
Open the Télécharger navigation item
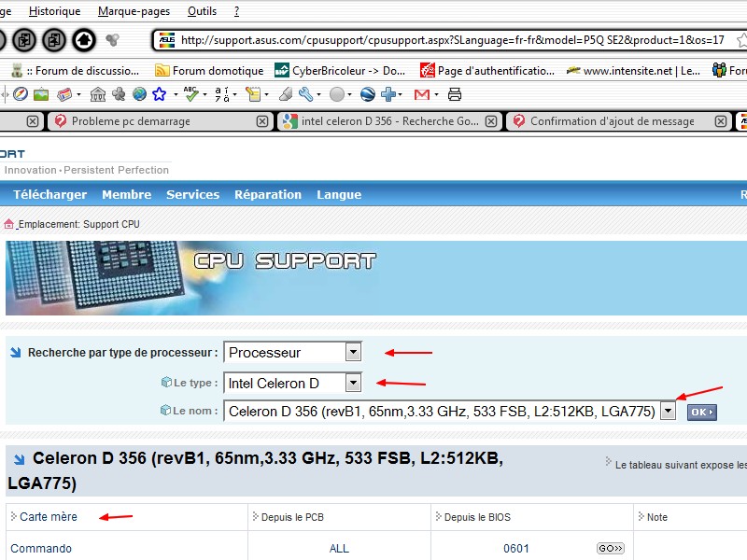[x=49, y=194]
